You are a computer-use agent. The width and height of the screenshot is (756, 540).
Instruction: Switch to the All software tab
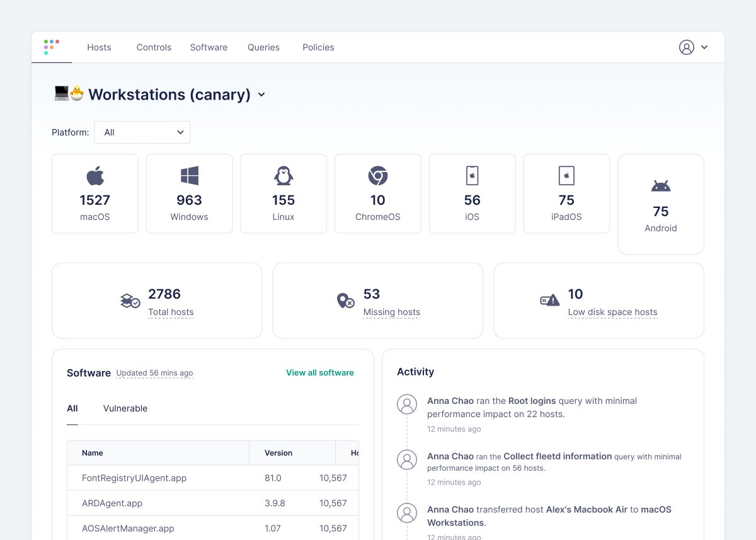[72, 408]
